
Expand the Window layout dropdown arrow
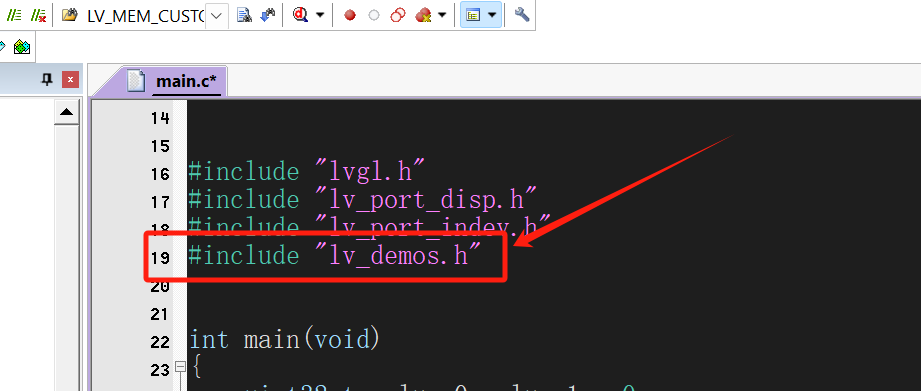tap(492, 15)
